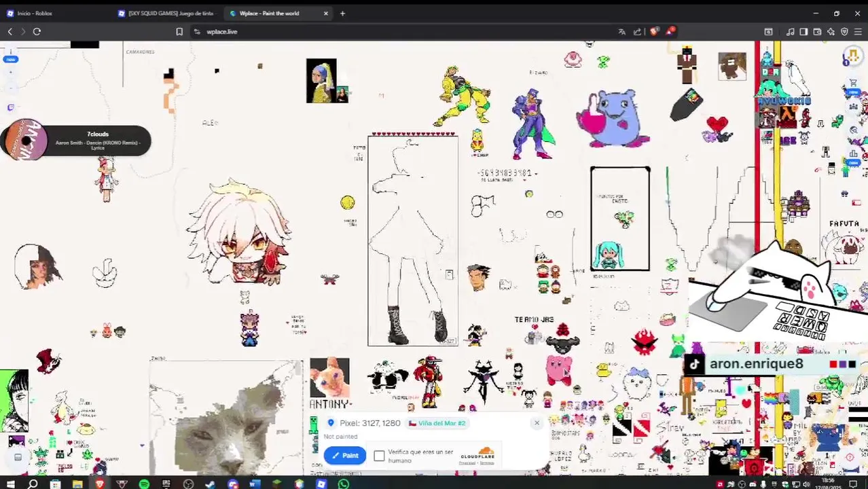
Task: Open Spotify from the taskbar
Action: [144, 484]
